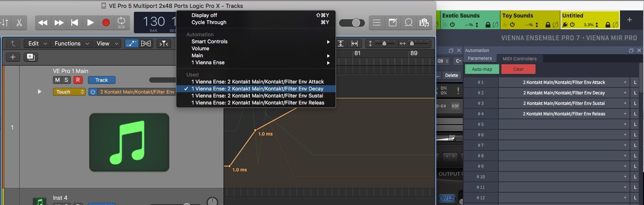The image size is (644, 205).
Task: Toggle the Flex show/hide button
Action: 146,43
